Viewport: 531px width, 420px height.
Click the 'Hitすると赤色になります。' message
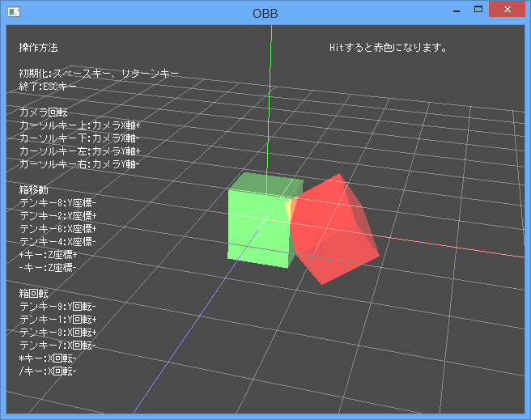pyautogui.click(x=388, y=48)
